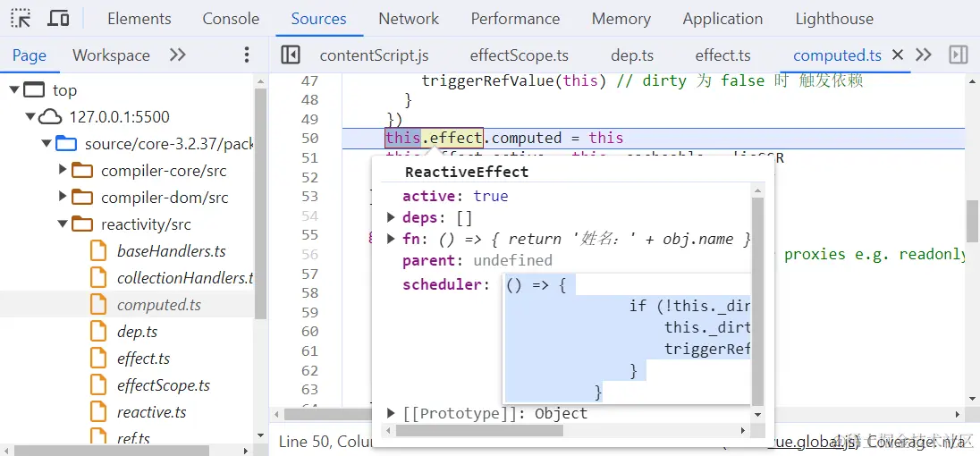Switch to the Workspace navigator tab
The width and height of the screenshot is (980, 456).
pos(111,55)
